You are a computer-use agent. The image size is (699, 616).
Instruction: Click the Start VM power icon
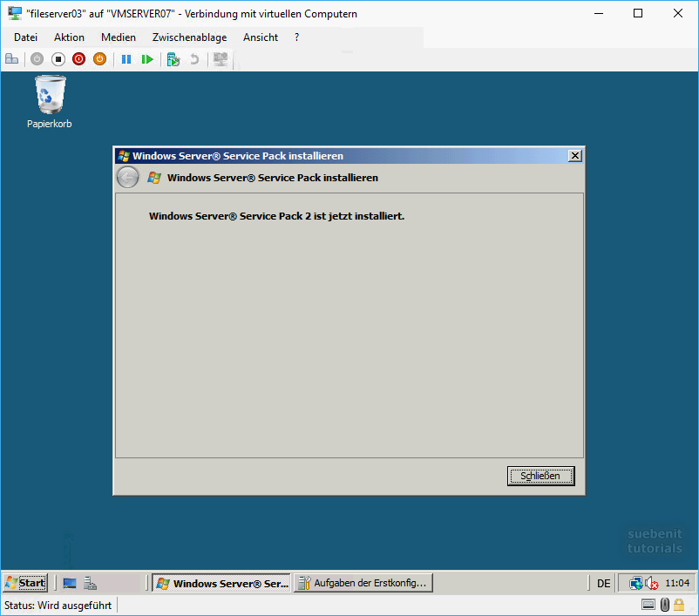click(37, 59)
